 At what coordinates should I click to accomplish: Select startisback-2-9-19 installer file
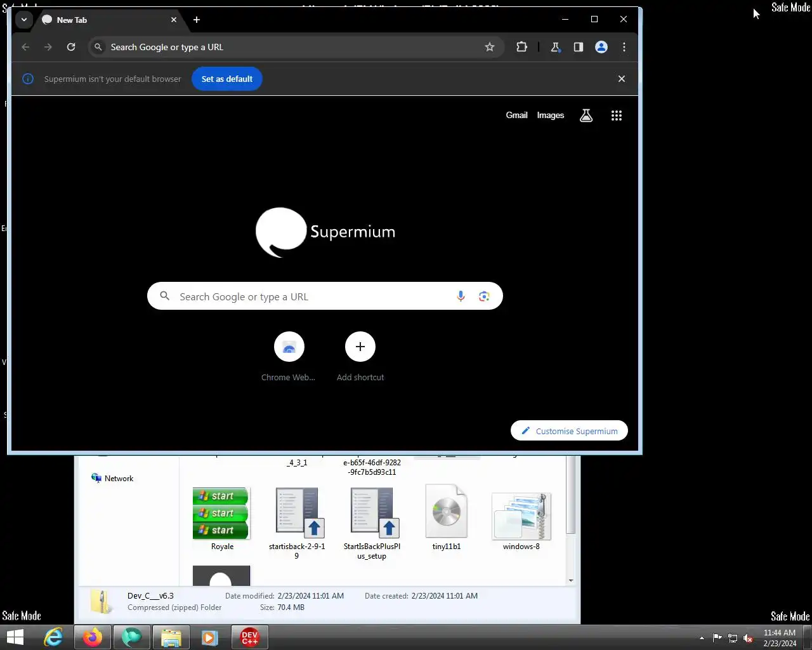click(x=297, y=523)
